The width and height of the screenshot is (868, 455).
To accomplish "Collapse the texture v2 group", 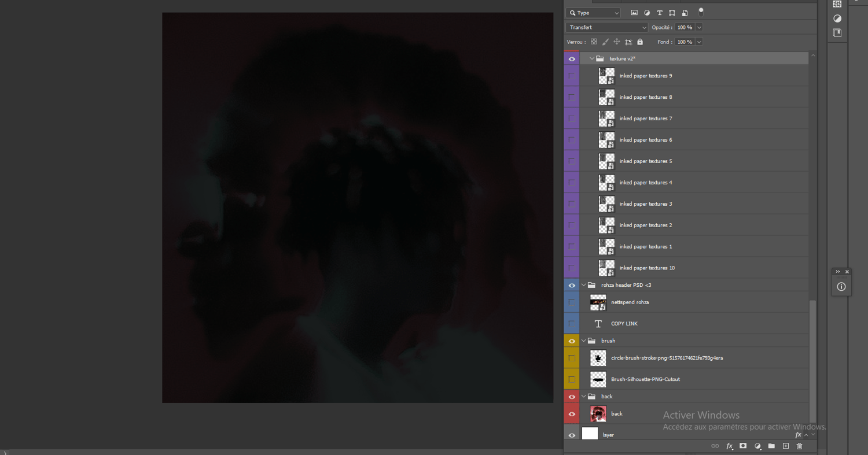I will (x=592, y=58).
